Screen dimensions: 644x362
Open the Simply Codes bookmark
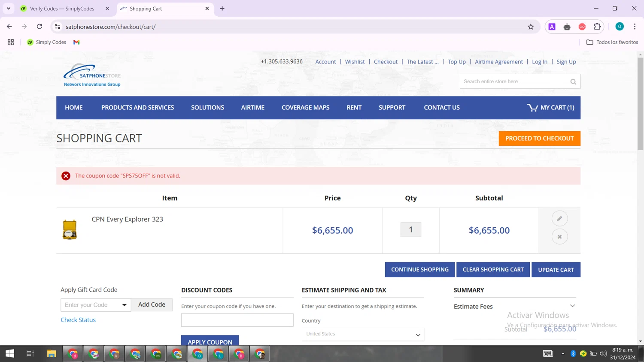click(46, 42)
